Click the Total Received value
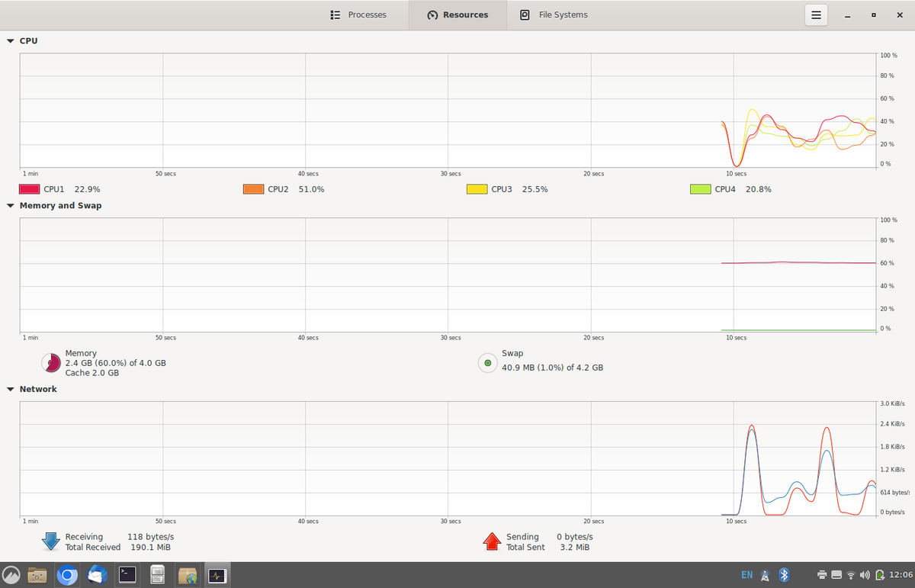This screenshot has width=915, height=588. click(x=150, y=547)
